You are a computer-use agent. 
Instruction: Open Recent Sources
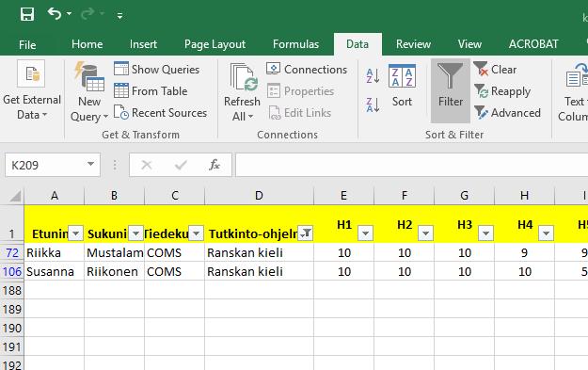pos(161,113)
